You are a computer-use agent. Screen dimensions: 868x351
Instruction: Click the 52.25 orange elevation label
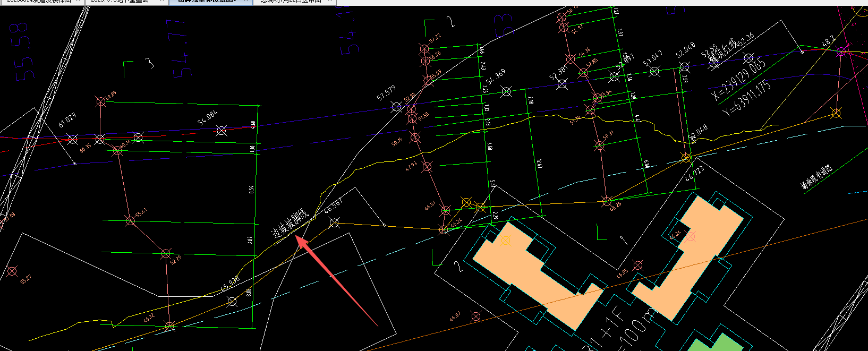[x=176, y=259]
